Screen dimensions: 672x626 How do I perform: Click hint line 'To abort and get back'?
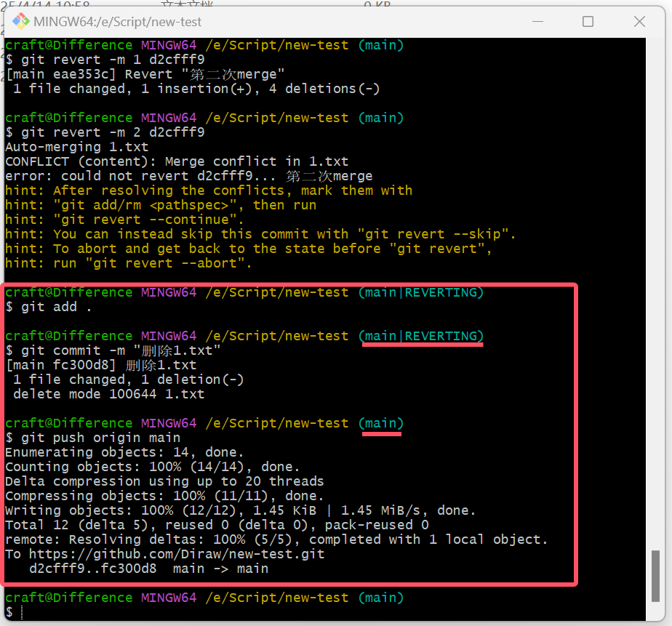click(x=249, y=249)
